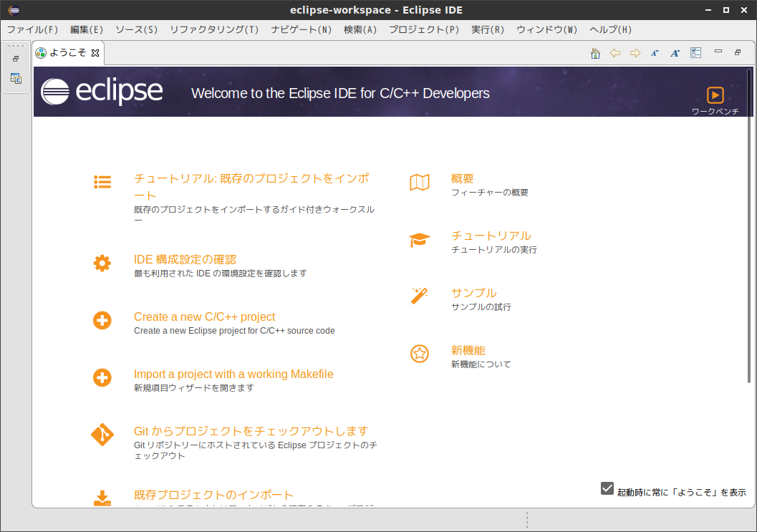Click the restore icon in the left trim bar
This screenshot has width=757, height=532.
[x=16, y=59]
